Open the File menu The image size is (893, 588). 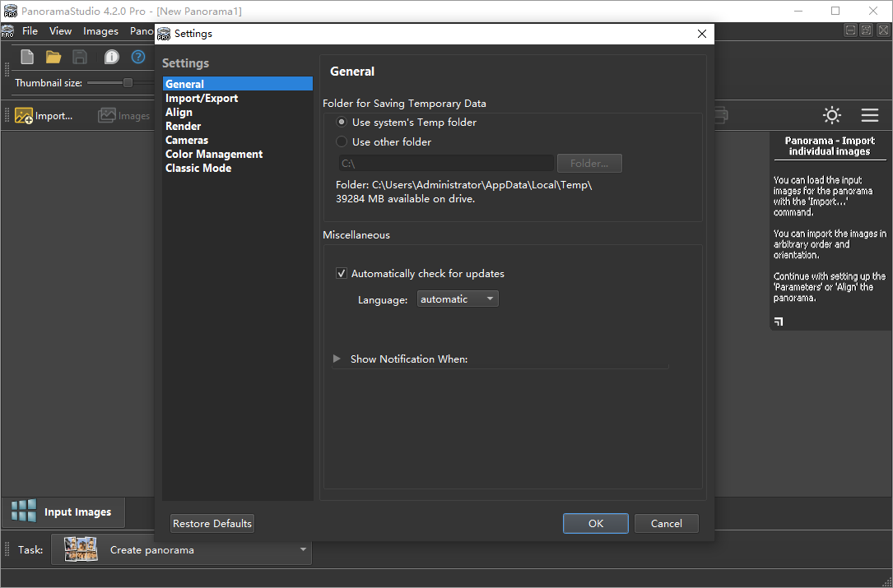pyautogui.click(x=30, y=30)
